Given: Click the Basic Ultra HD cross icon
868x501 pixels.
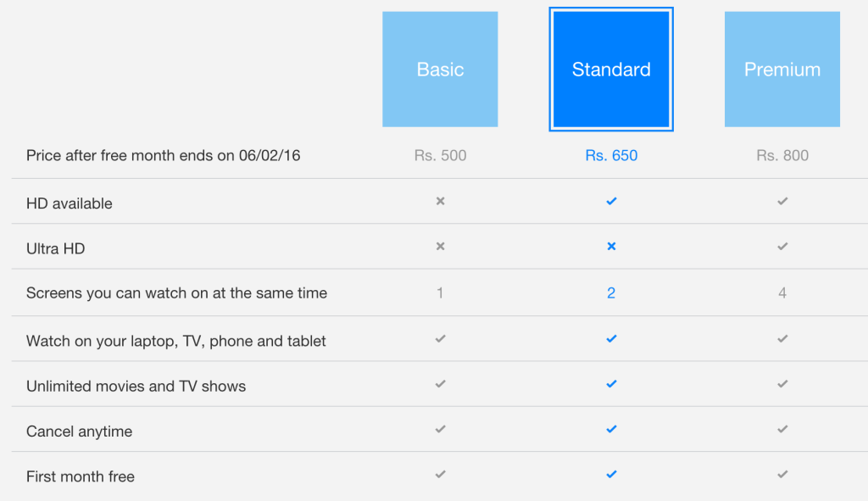Looking at the screenshot, I should (440, 246).
